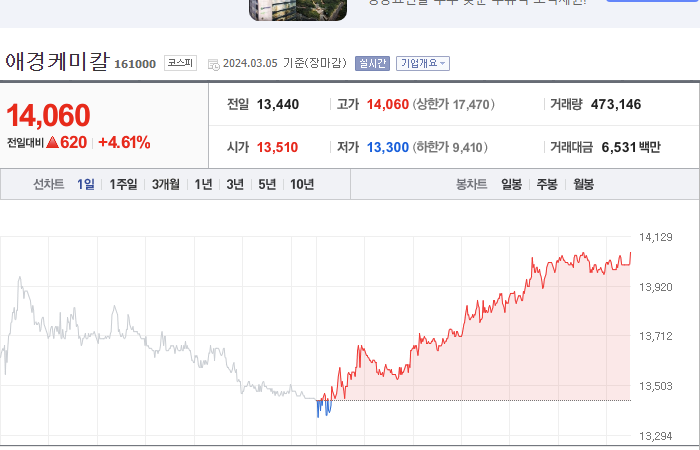Image resolution: width=700 pixels, height=450 pixels.
Task: Show the 10년 line chart
Action: coord(302,184)
